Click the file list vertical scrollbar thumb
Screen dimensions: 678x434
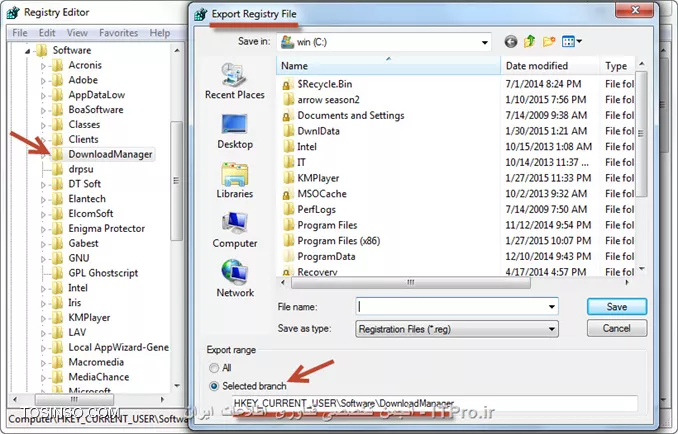click(641, 134)
